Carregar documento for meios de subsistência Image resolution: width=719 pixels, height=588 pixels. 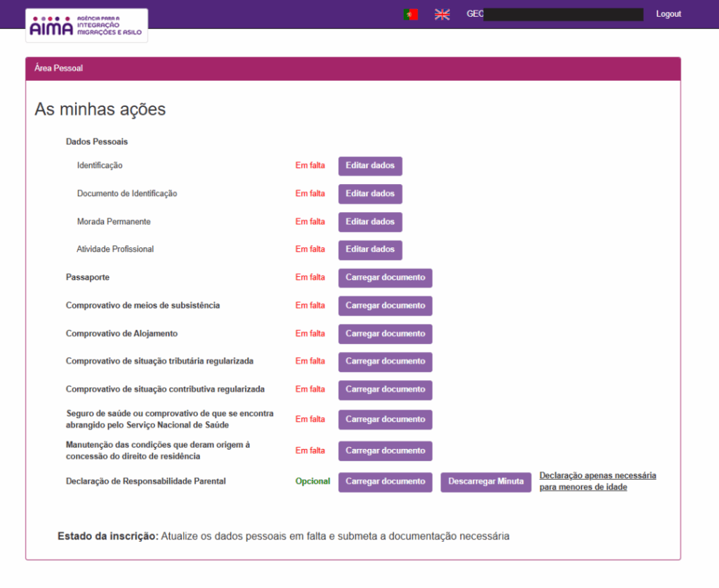385,306
